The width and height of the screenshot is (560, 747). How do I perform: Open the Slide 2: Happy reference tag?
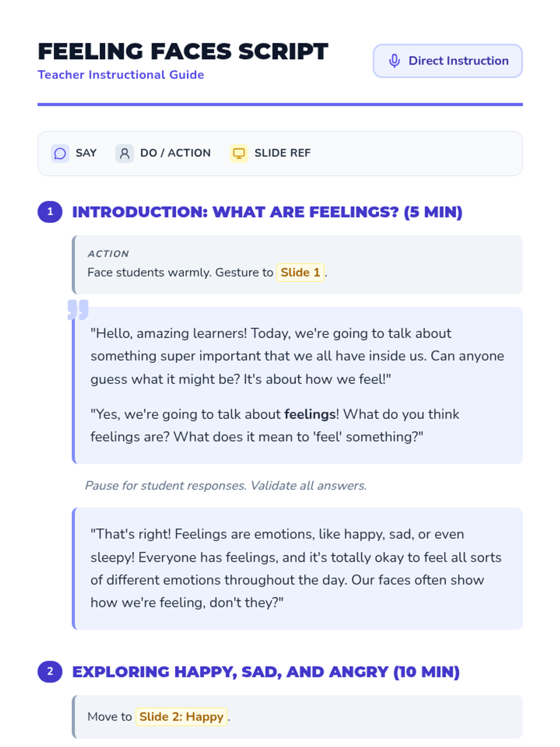point(181,717)
